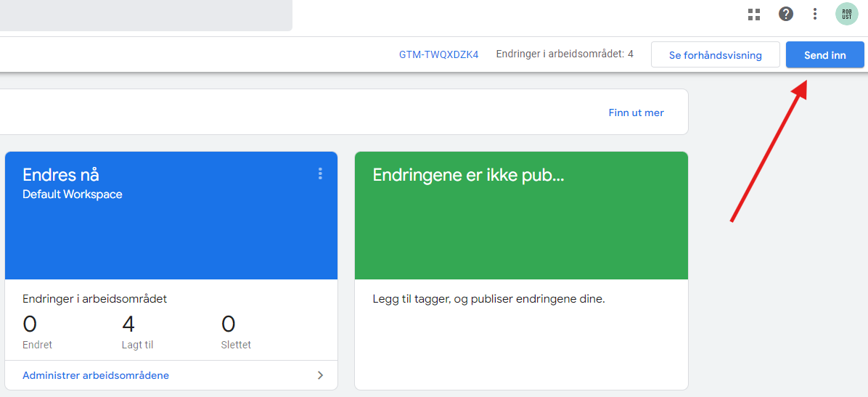Click the GTM-TWQXDZK4 container ID

(438, 54)
